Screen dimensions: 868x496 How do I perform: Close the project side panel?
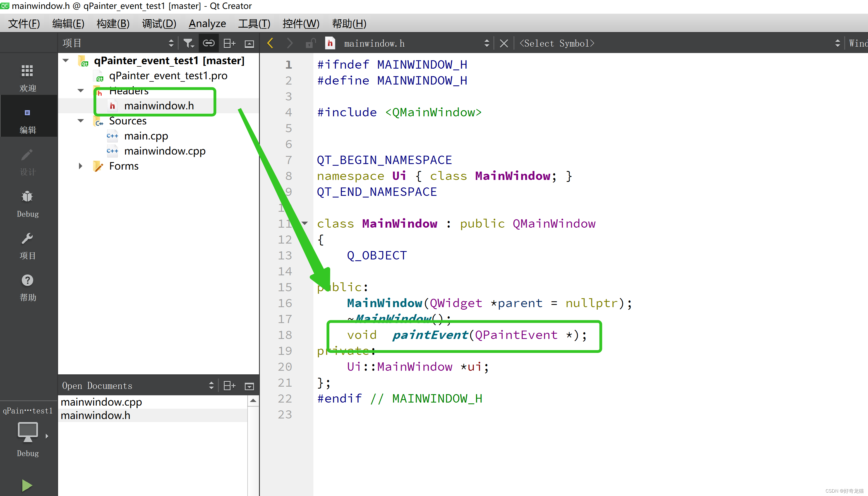tap(250, 44)
